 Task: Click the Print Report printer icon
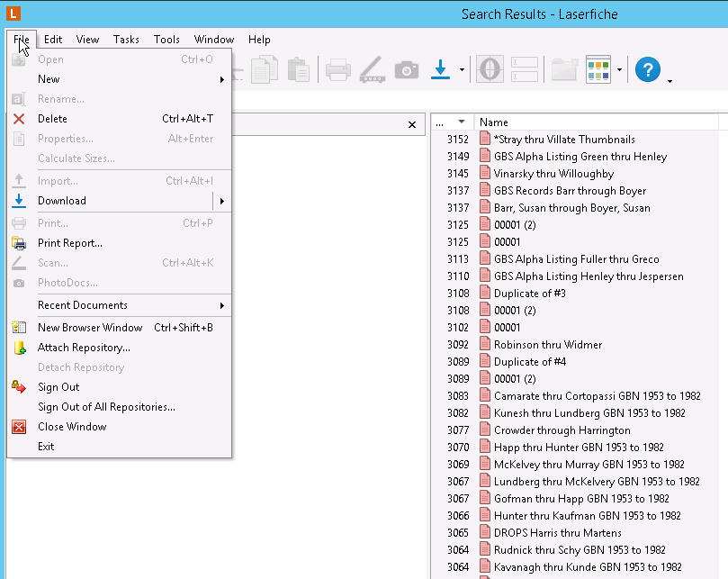coord(19,243)
